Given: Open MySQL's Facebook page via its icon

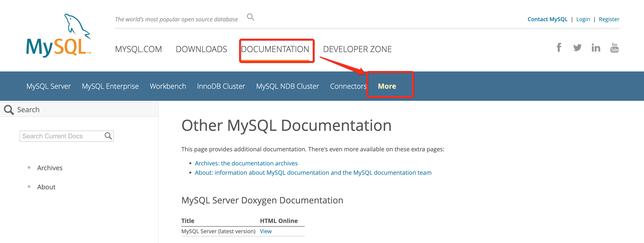Looking at the screenshot, I should [x=559, y=48].
